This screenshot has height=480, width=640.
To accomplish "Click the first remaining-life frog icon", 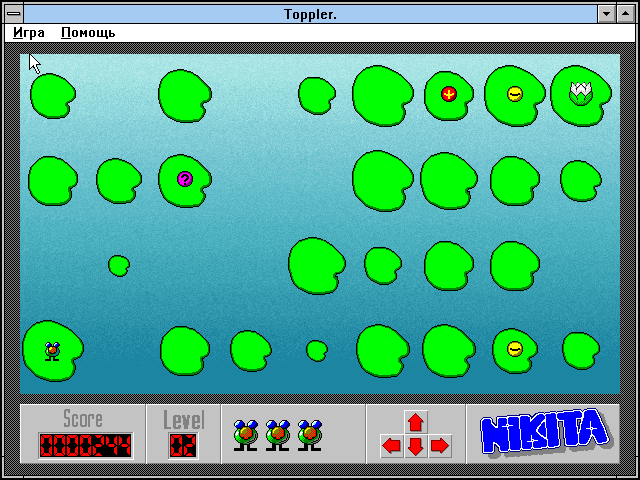I will 246,436.
